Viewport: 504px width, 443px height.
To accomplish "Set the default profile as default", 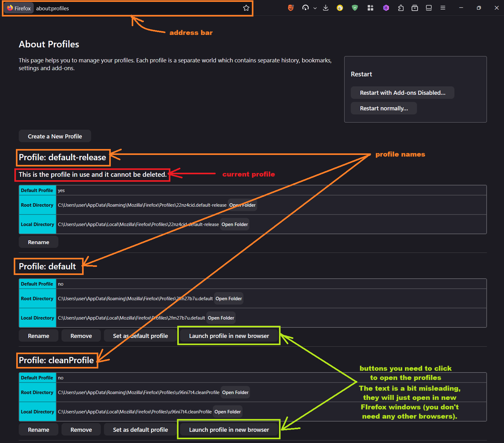I will click(x=140, y=336).
